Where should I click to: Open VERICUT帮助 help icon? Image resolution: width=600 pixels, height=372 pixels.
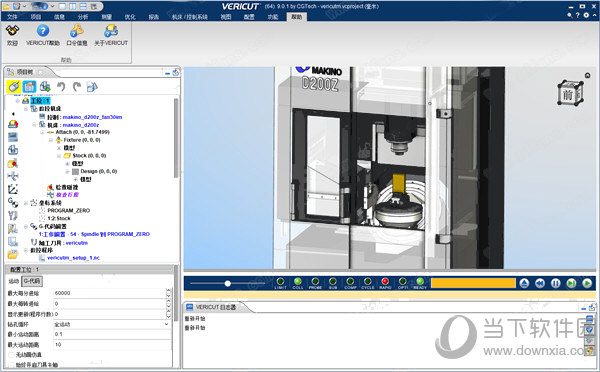[x=43, y=31]
